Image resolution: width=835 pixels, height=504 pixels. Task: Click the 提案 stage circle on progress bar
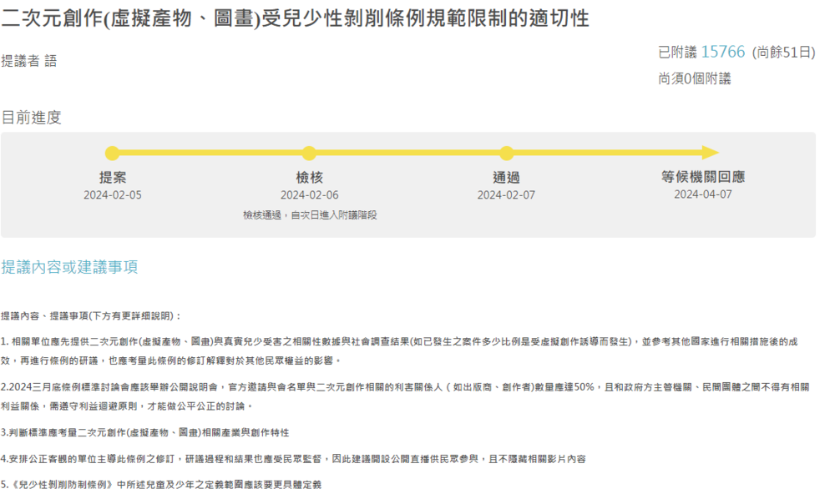click(x=112, y=154)
